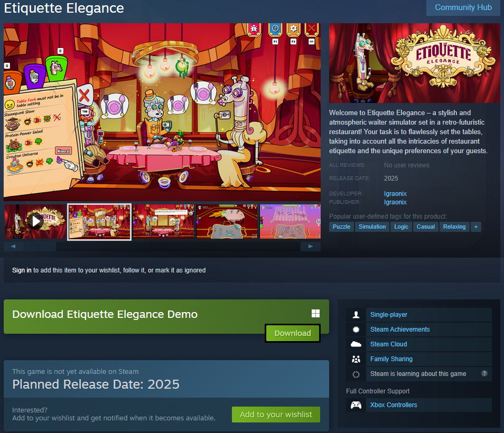This screenshot has width=504, height=433.
Task: Click the No user reviews text
Action: (407, 165)
